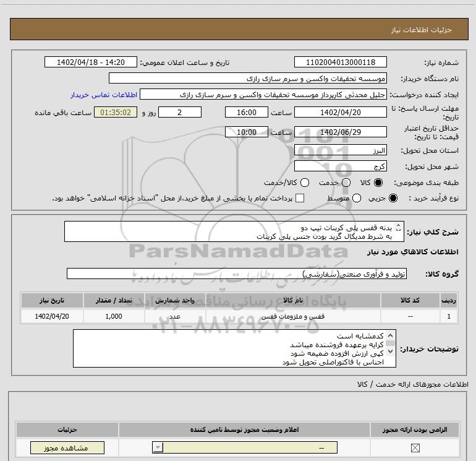The image size is (476, 461).
Task: Click the 'اطلاعات مجوزهای ارائه خدمت / کالا' heading
Action: pyautogui.click(x=413, y=384)
